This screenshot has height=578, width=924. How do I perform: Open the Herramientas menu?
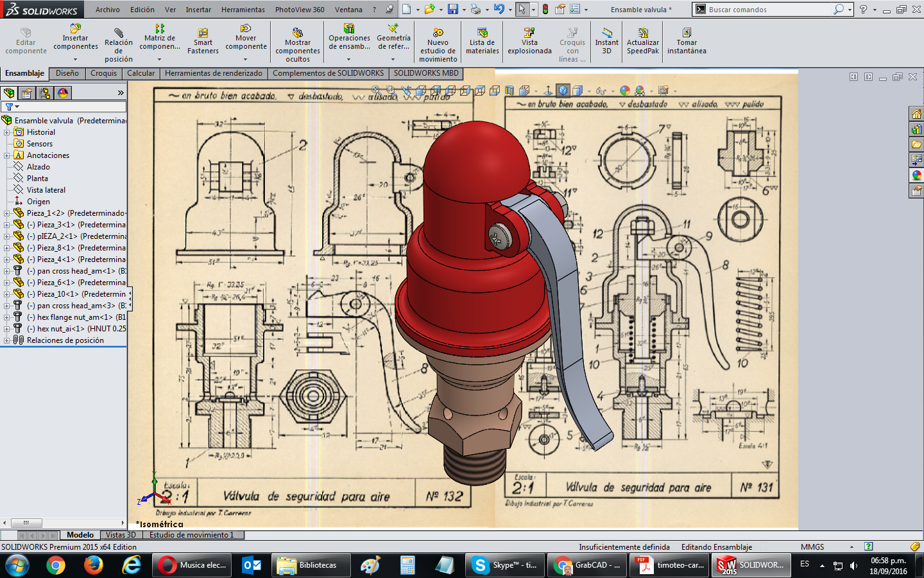tap(243, 10)
